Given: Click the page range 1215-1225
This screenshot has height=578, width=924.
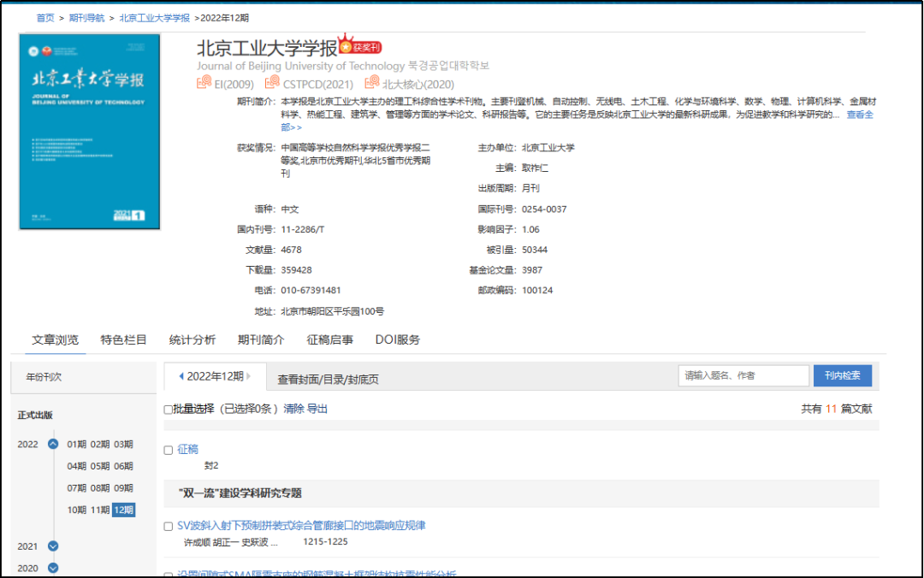Looking at the screenshot, I should click(x=325, y=541).
